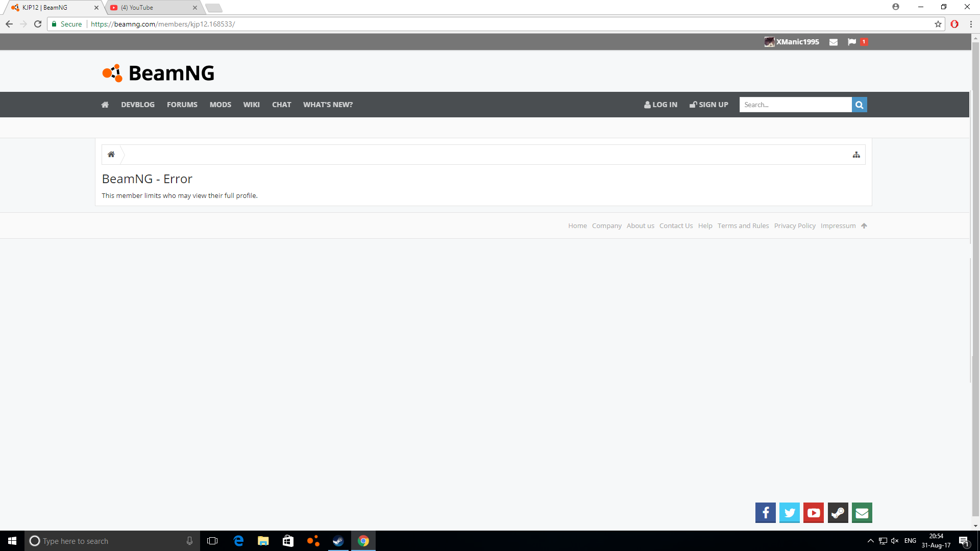Open BeamNG app in taskbar

pos(313,541)
